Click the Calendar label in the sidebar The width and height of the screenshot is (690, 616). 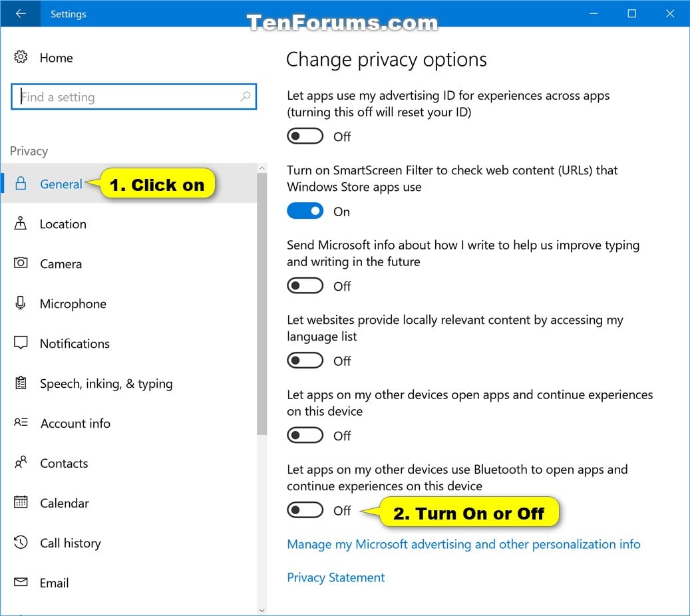coord(65,503)
